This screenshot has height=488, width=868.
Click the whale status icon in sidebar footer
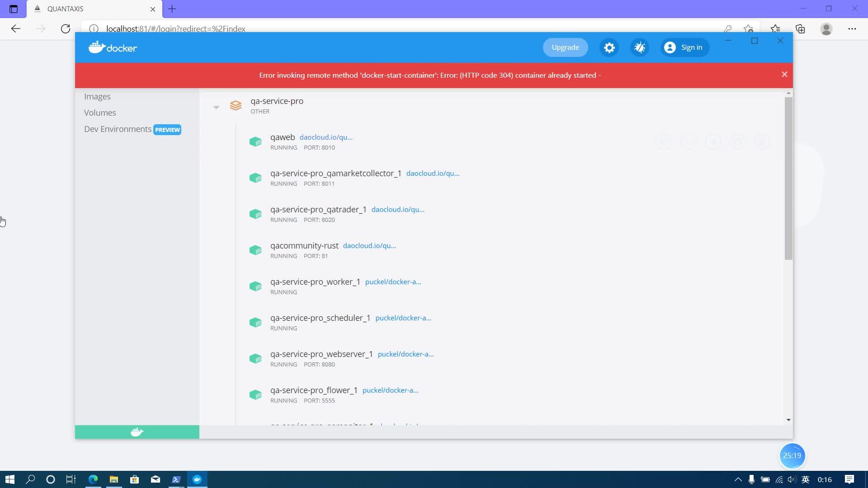coord(137,432)
